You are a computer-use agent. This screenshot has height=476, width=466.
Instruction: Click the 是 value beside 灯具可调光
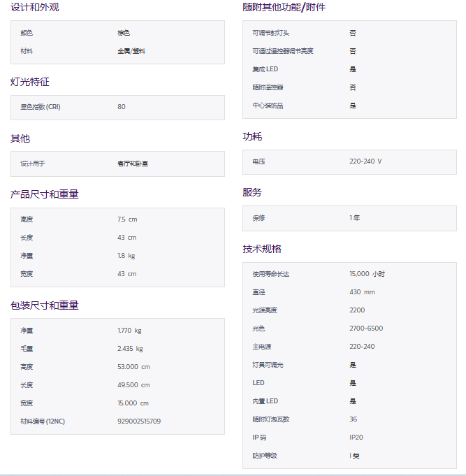(x=353, y=365)
